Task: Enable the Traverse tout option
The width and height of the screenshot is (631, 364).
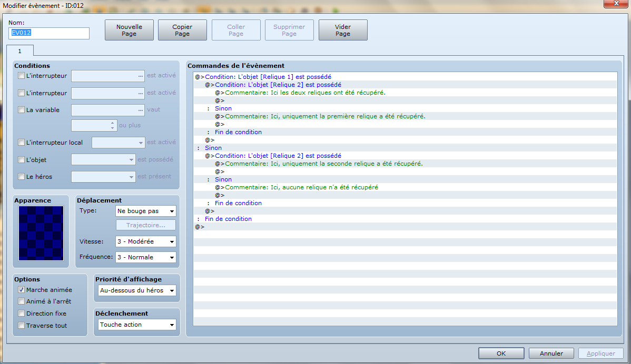Action: click(x=21, y=326)
